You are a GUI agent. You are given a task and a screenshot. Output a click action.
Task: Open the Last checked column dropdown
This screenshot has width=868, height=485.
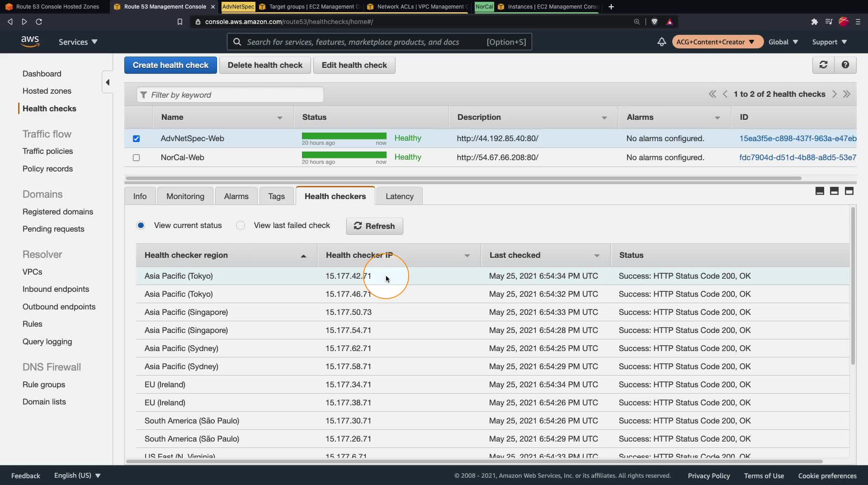pyautogui.click(x=597, y=256)
